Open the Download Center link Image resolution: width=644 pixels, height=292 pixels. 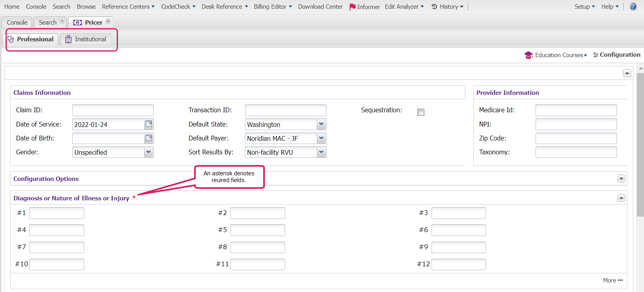[x=320, y=7]
